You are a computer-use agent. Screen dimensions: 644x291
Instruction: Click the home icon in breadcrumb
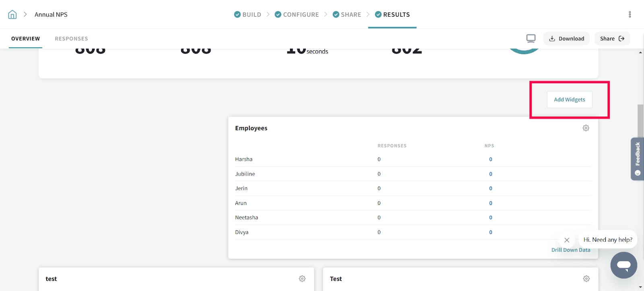coord(12,14)
